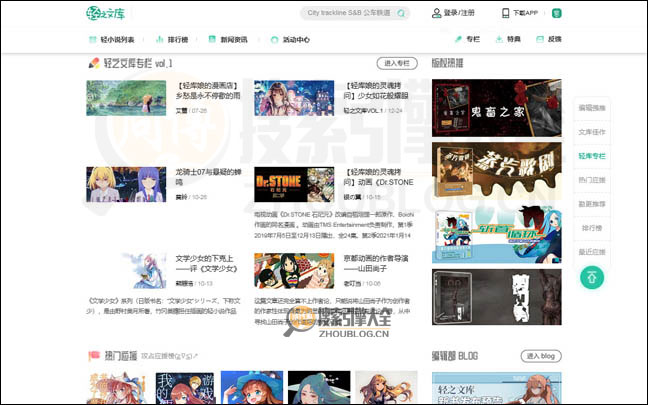Open article 龙骑士07与暴蝉的蝉鸣
Screen dimensions: 648x405
pyautogui.click(x=208, y=177)
